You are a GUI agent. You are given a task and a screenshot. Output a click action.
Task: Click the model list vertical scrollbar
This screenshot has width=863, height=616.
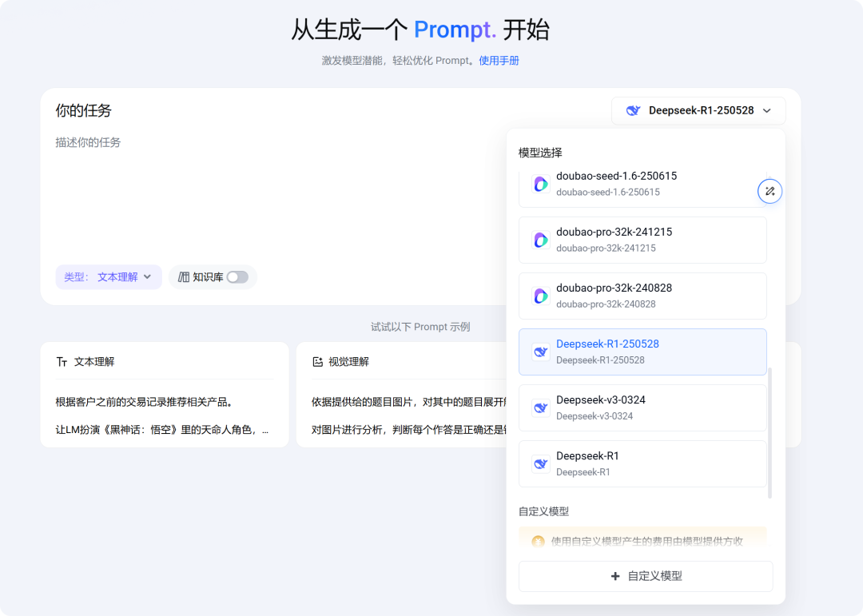(770, 433)
